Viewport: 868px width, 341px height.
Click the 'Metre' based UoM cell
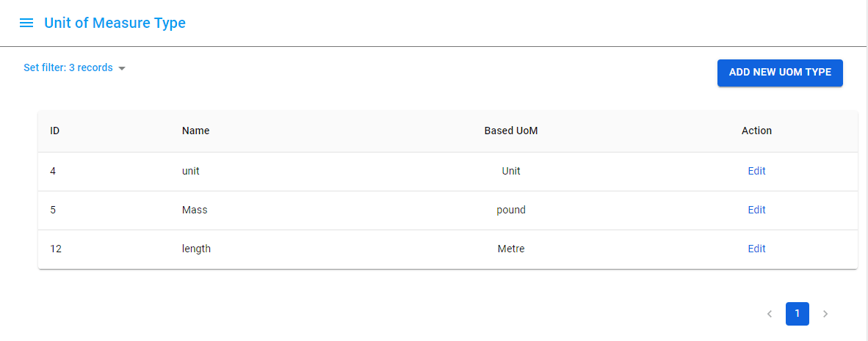point(511,249)
